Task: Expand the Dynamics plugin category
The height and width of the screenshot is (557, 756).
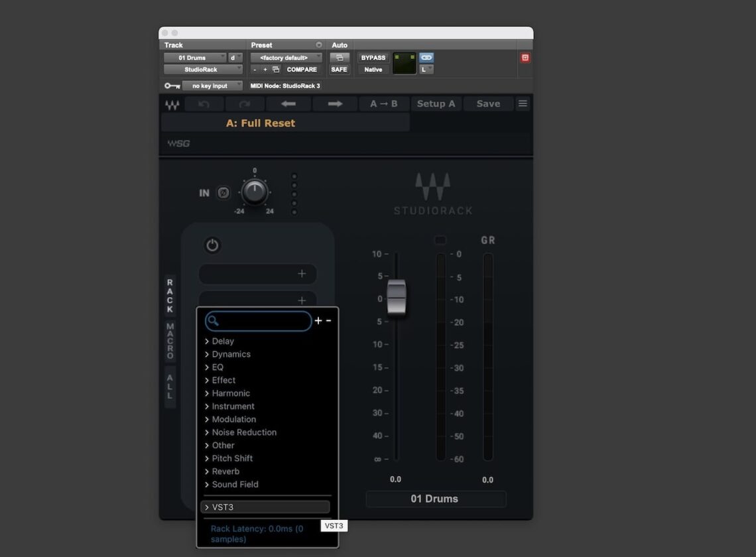Action: pyautogui.click(x=231, y=354)
